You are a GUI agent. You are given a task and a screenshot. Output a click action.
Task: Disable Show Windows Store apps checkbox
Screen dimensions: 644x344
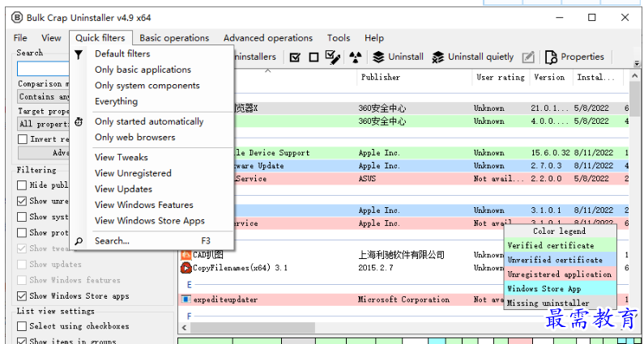[x=23, y=296]
